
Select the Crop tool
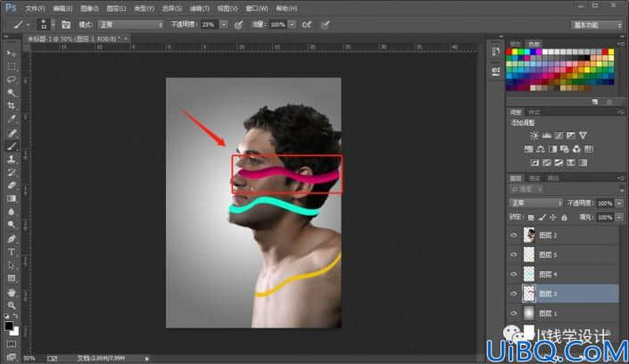pyautogui.click(x=12, y=106)
